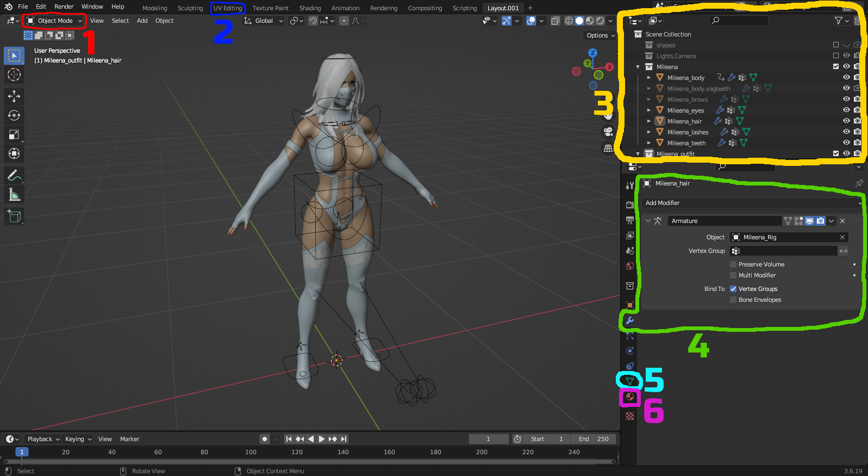Open the Render menu
Screen dimensions: 868x476
point(64,7)
